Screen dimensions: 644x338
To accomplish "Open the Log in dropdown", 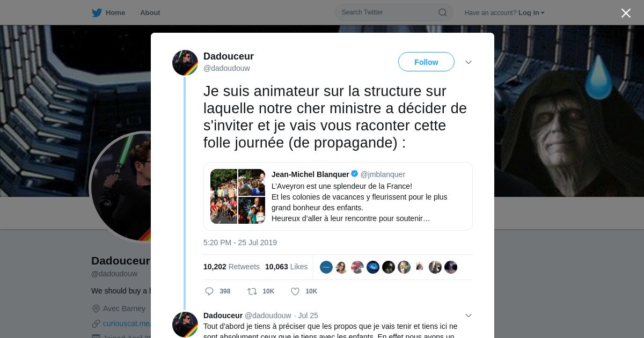I will point(531,13).
